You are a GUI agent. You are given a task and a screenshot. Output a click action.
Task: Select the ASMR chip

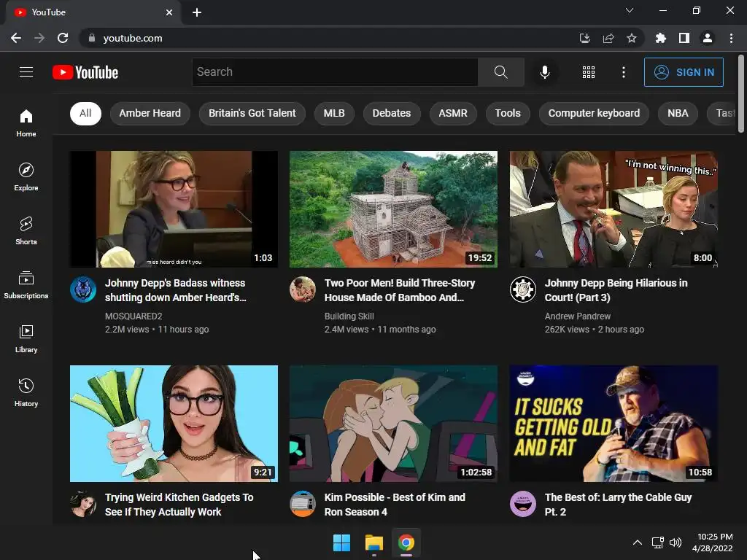coord(452,113)
